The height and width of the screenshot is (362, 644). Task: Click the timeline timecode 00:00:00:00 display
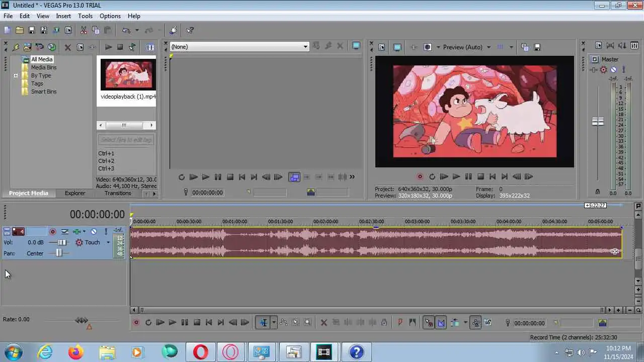[97, 215]
